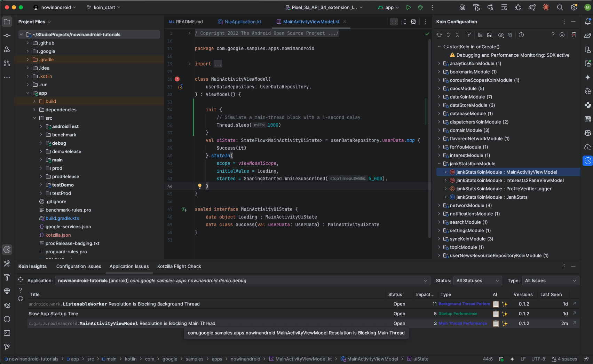Switch editor to Editor only view mode
This screenshot has width=593, height=364.
coord(394,22)
